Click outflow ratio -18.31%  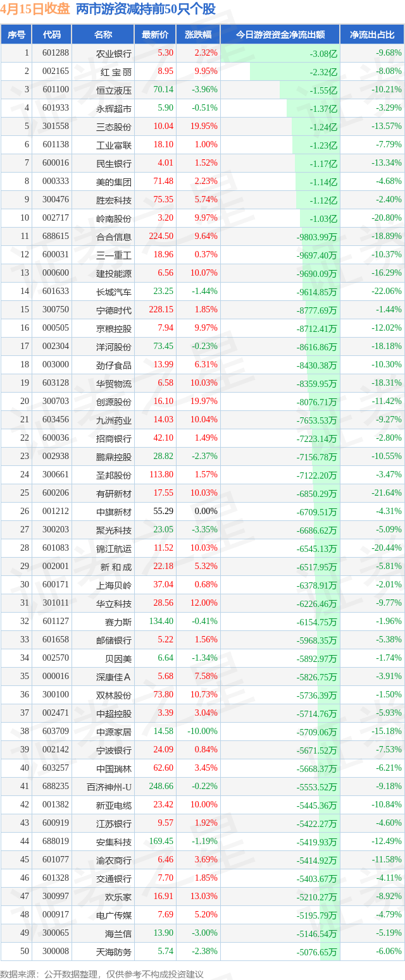coord(386,383)
